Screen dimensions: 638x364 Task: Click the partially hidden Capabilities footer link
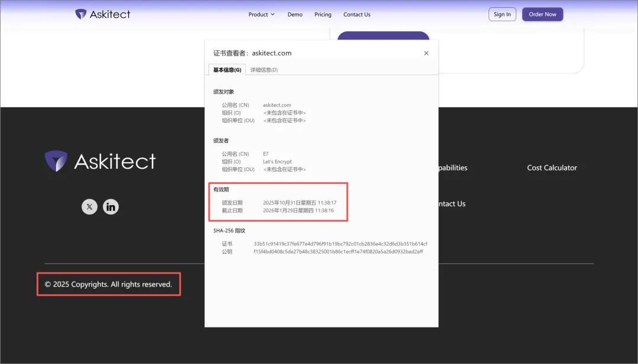tap(453, 168)
